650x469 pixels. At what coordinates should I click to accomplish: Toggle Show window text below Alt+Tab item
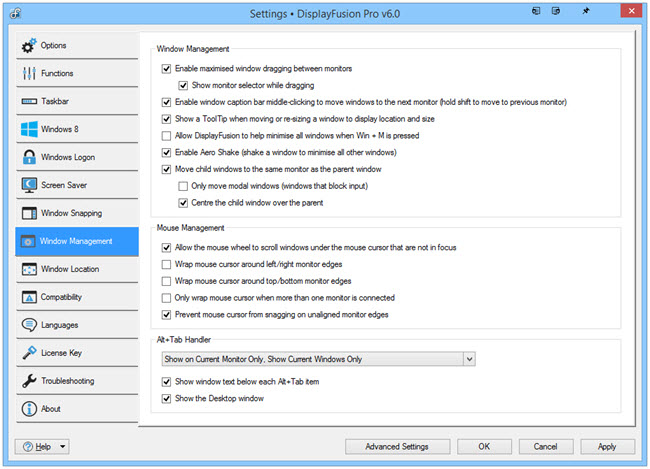[166, 382]
